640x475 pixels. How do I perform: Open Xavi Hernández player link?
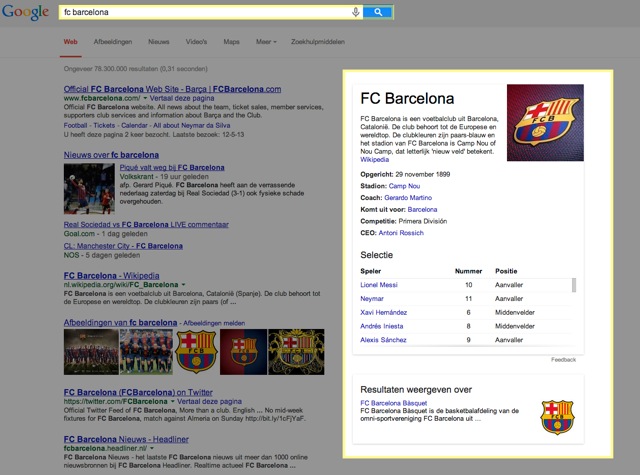(x=383, y=313)
